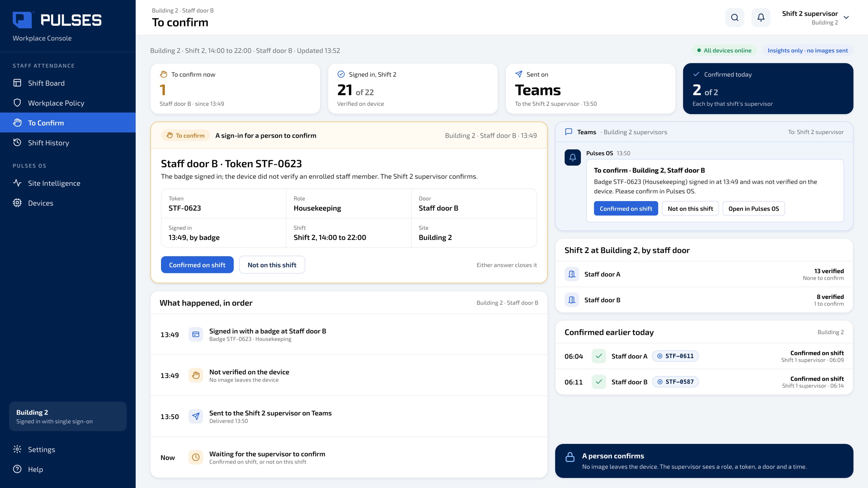This screenshot has width=868, height=488.
Task: Click the clock icon for Waiting step
Action: (196, 457)
